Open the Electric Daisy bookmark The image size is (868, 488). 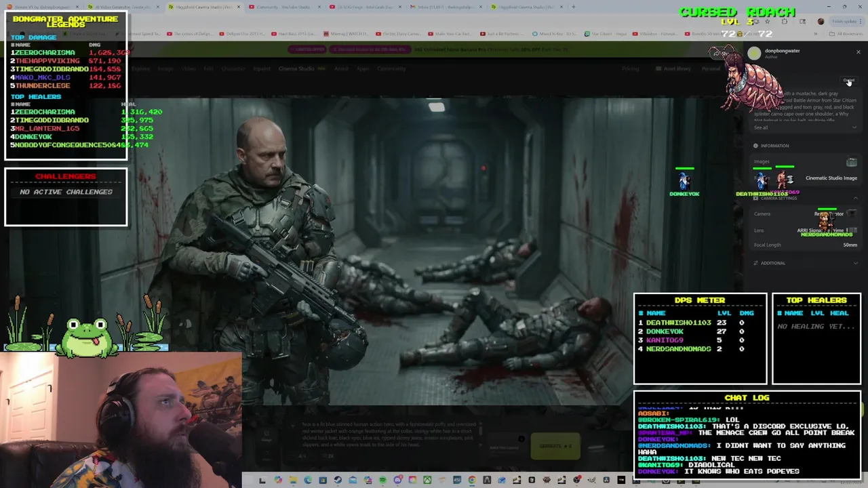(x=400, y=34)
